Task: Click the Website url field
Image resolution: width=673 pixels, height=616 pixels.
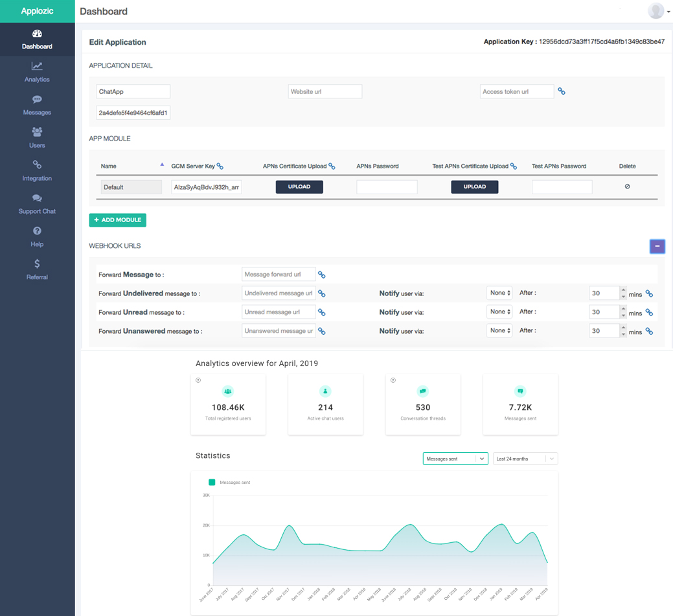Action: 325,91
